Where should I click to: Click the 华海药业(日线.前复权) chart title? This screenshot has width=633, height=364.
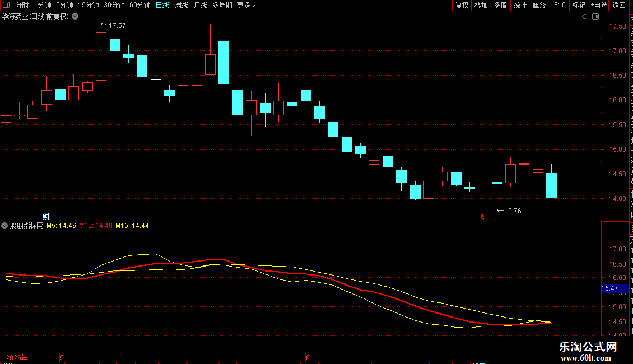[x=35, y=17]
